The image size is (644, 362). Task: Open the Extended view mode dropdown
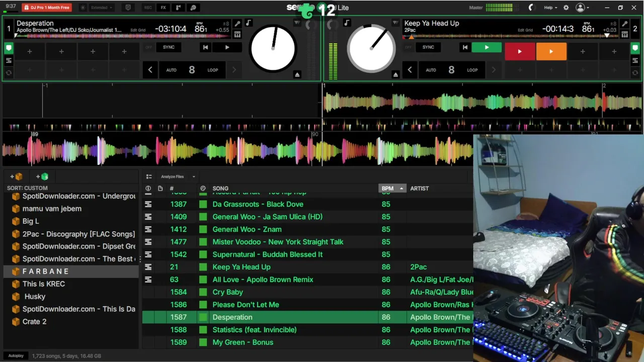point(102,8)
